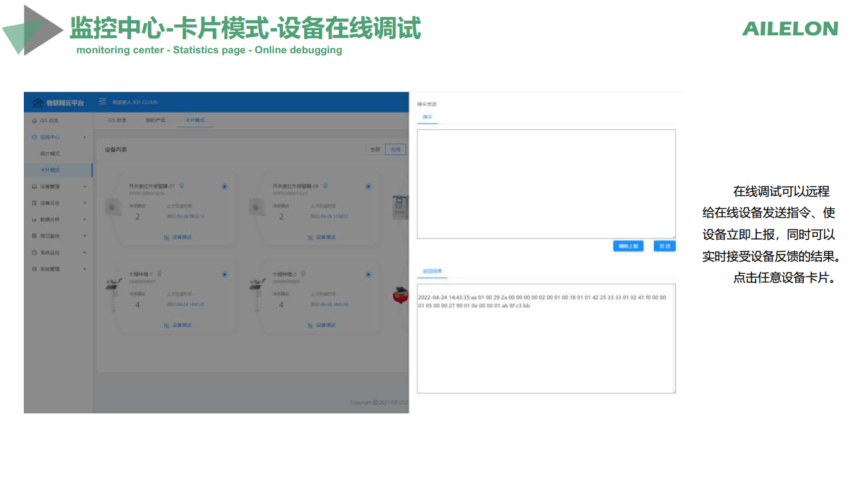
Task: Click the 设备管理 sidebar icon
Action: point(34,186)
